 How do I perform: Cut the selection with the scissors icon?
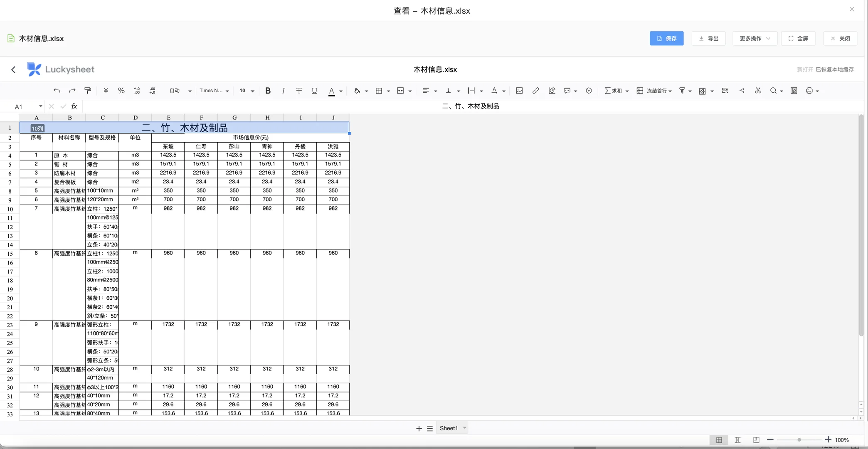(x=758, y=90)
